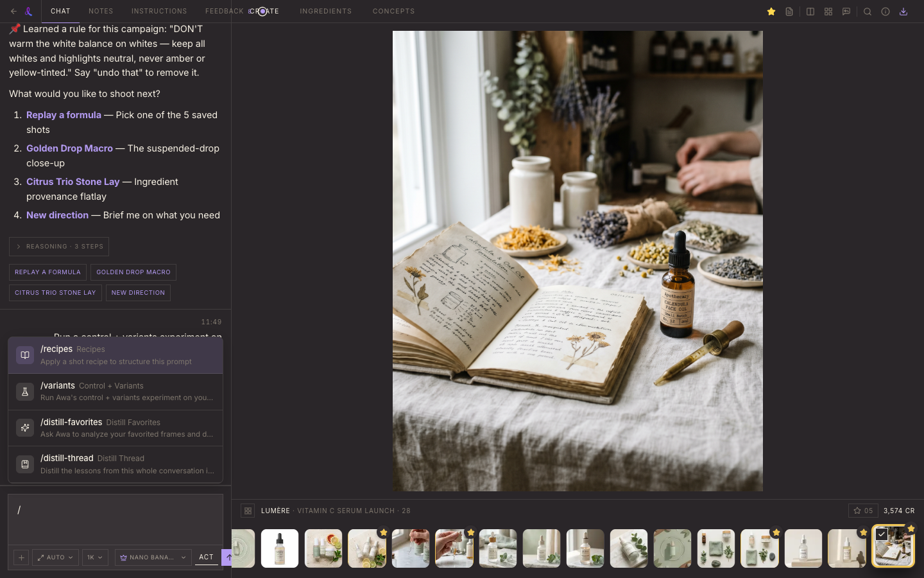The image size is (924, 578).
Task: Click the back arrow icon
Action: click(x=13, y=12)
